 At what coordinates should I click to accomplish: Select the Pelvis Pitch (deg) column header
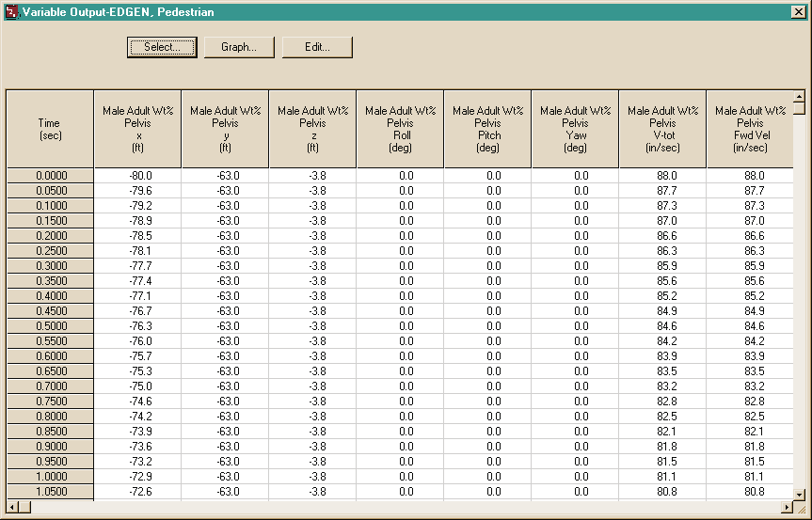487,130
